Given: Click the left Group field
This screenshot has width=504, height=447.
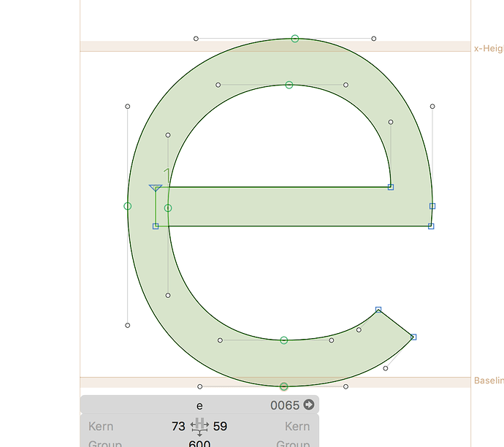Looking at the screenshot, I should pyautogui.click(x=105, y=443).
